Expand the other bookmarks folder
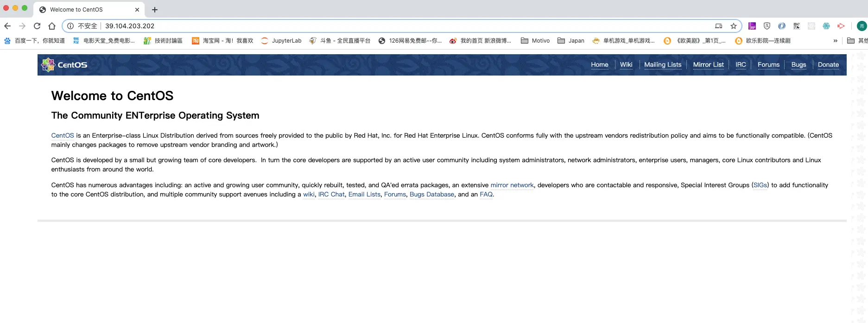The height and width of the screenshot is (323, 868). (857, 41)
